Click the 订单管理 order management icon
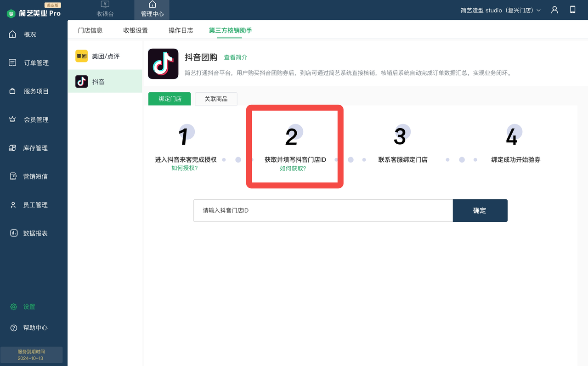The width and height of the screenshot is (588, 366). 13,63
